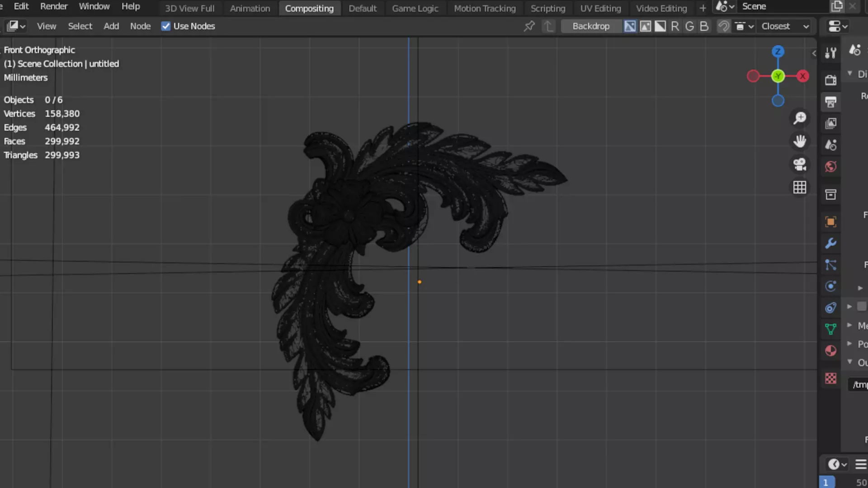Screen dimensions: 868x488
Task: Toggle camera view with camera icon
Action: (x=800, y=164)
